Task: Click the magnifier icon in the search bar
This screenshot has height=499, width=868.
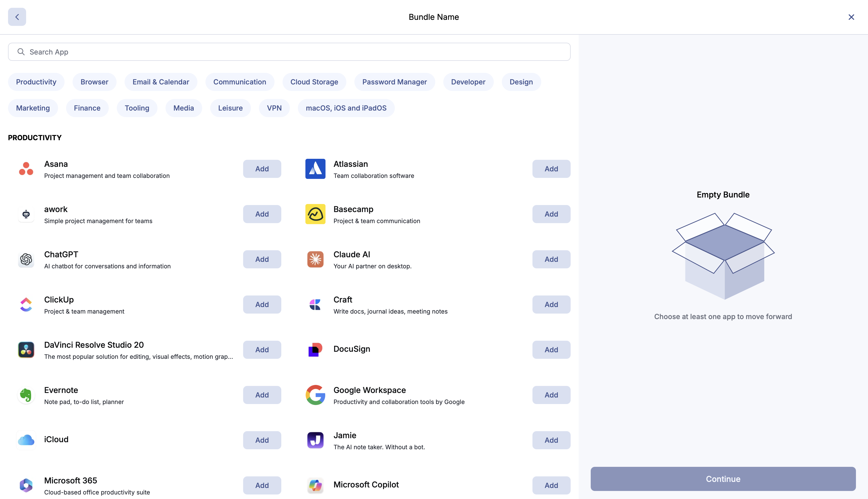Action: pos(21,52)
